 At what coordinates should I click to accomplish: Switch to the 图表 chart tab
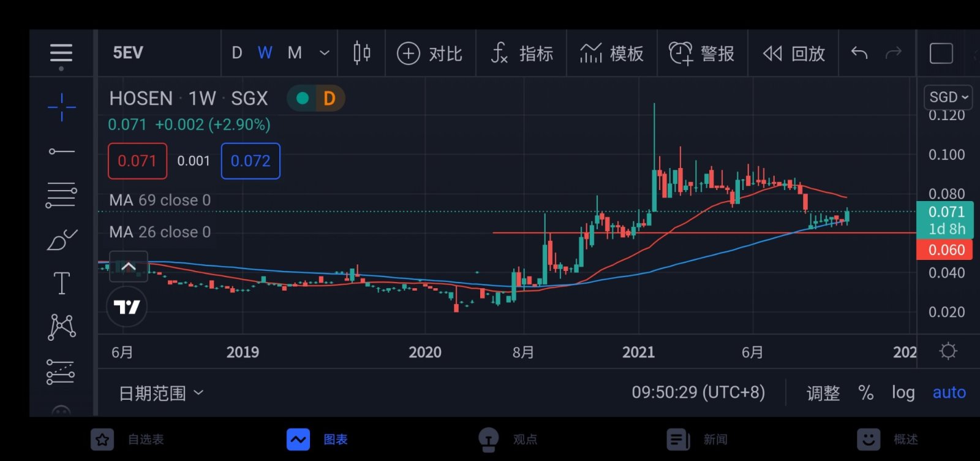tap(317, 440)
